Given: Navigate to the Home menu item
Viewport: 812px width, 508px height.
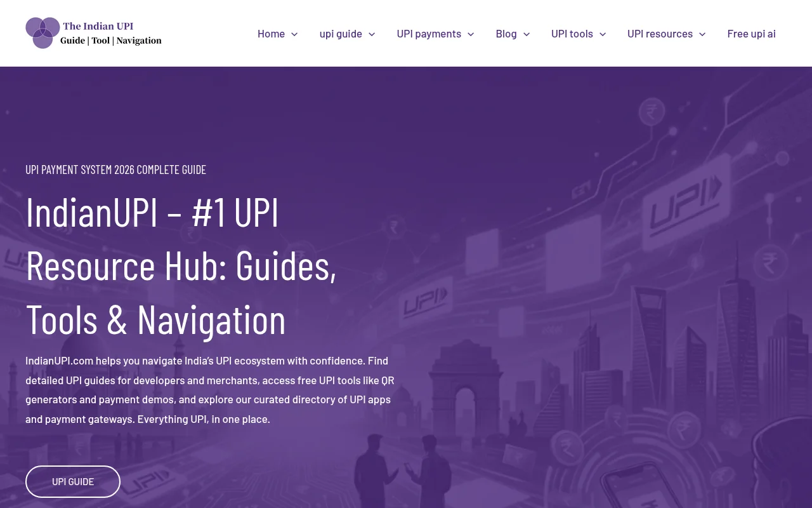Looking at the screenshot, I should coord(271,33).
